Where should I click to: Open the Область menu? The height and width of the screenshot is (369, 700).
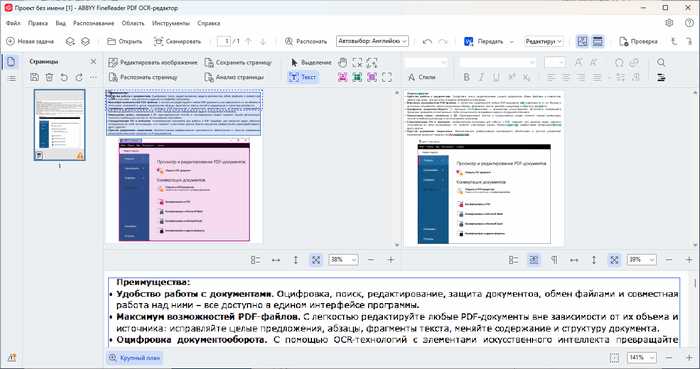pyautogui.click(x=133, y=23)
